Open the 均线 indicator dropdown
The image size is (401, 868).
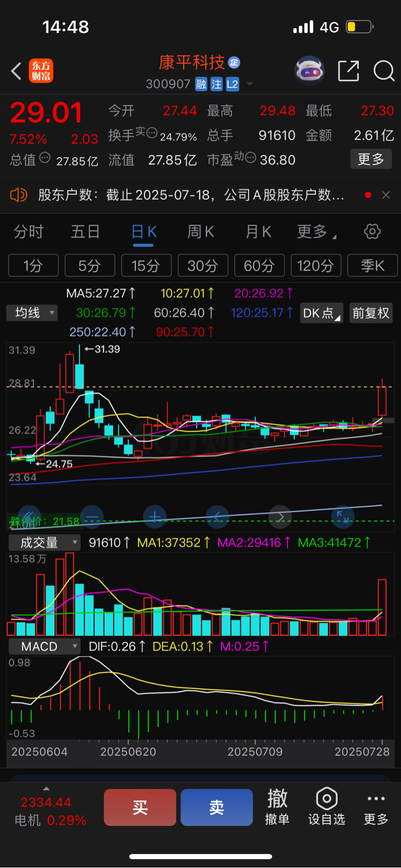pos(32,313)
